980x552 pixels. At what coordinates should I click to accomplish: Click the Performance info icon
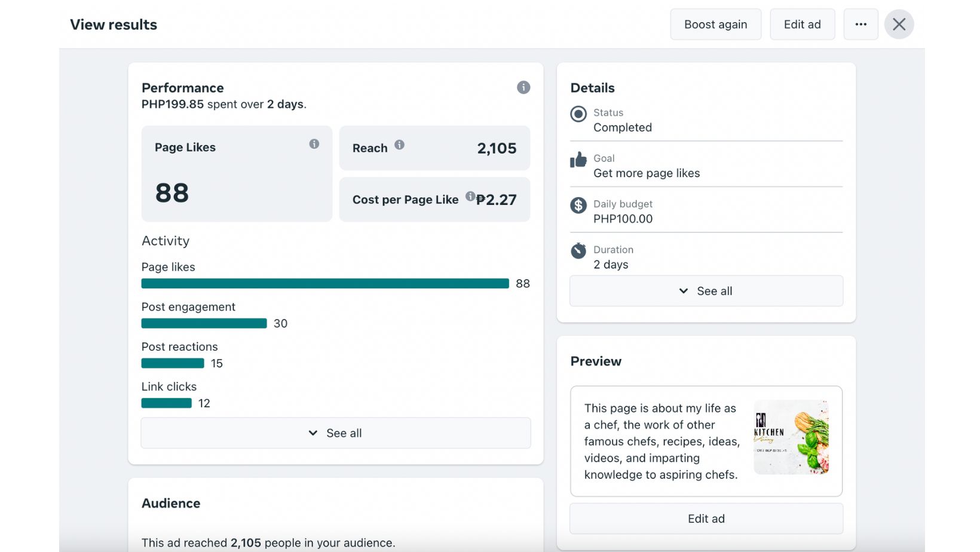point(523,88)
